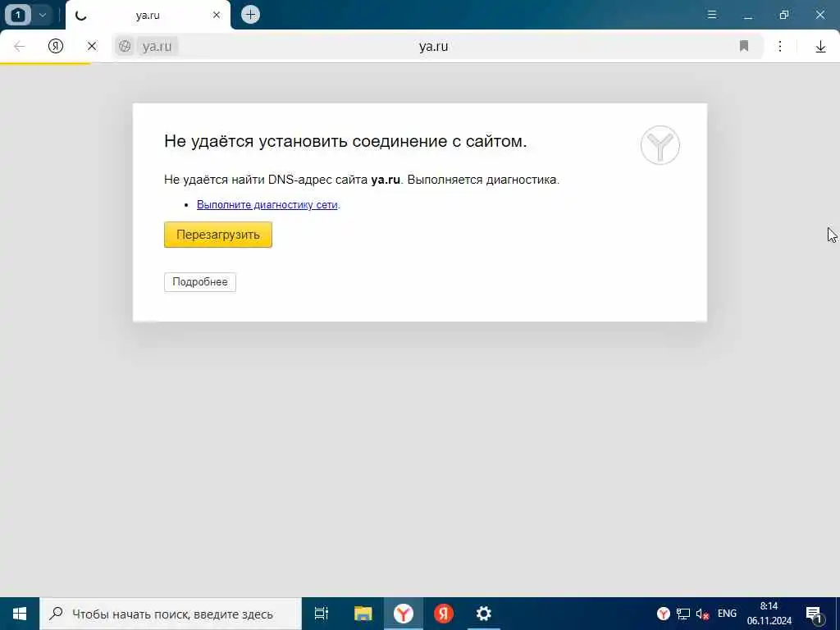Open the Windows Start menu
The image size is (840, 630).
click(20, 614)
